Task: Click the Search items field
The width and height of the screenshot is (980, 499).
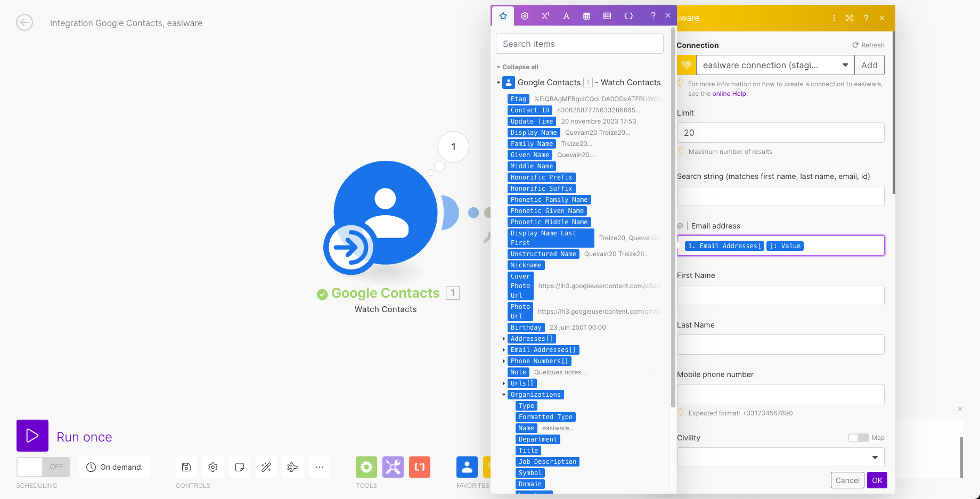Action: pyautogui.click(x=579, y=44)
